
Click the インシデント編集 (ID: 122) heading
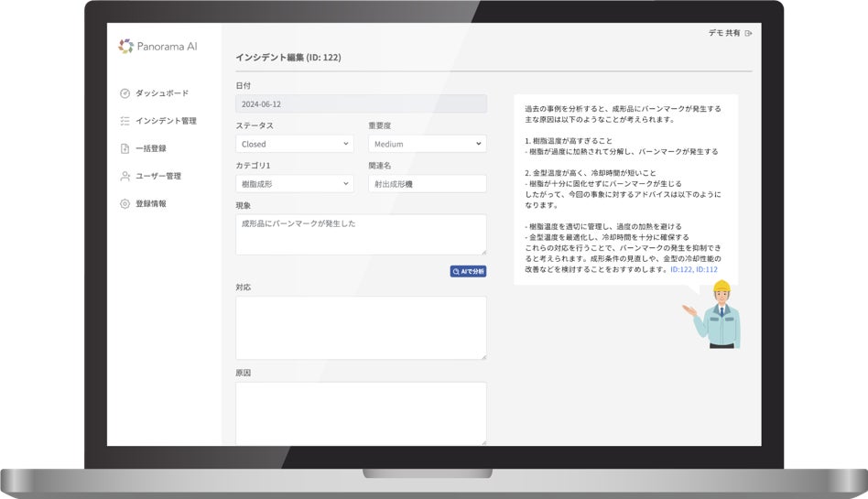[x=288, y=58]
